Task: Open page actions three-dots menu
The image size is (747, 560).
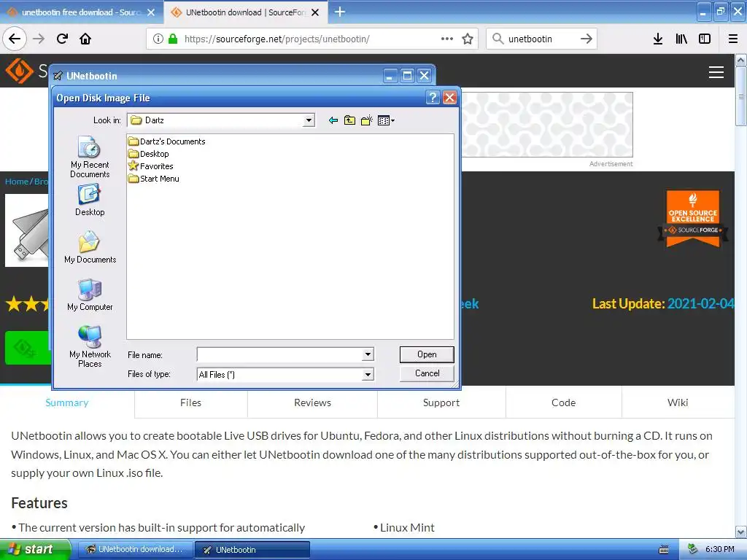Action: 447,39
